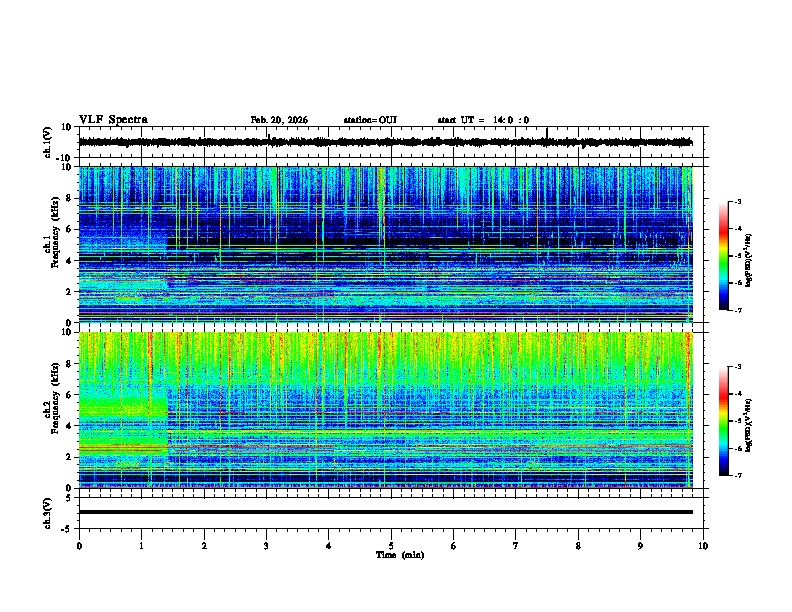The height and width of the screenshot is (612, 792).
Task: Click the "-3" value on ch.1 color bar
Action: coord(738,201)
